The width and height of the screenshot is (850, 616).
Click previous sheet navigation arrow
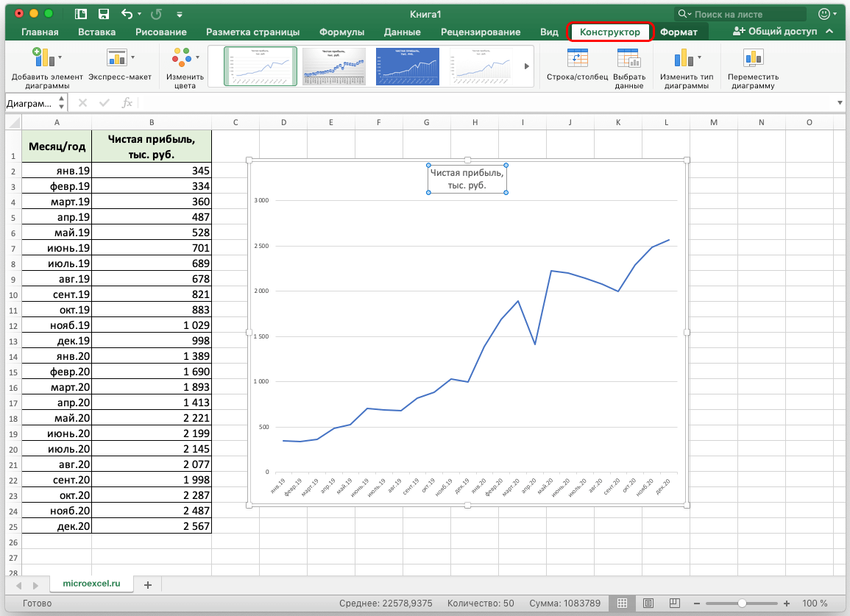(x=19, y=586)
